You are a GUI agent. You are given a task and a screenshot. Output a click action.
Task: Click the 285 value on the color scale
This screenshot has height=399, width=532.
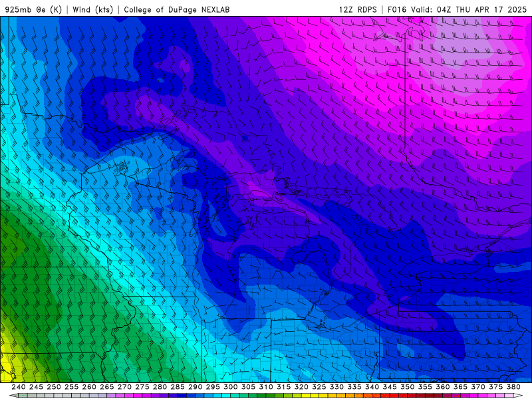(x=178, y=387)
